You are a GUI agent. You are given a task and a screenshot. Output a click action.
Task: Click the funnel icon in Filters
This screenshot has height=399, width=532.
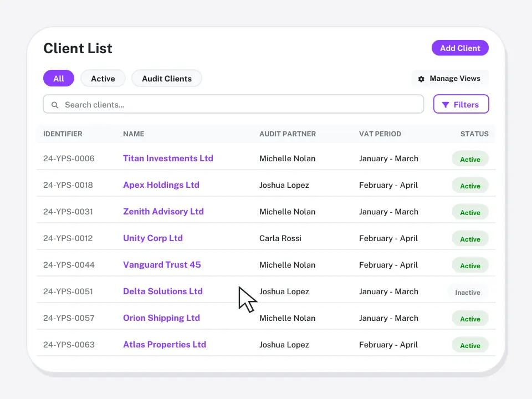446,105
